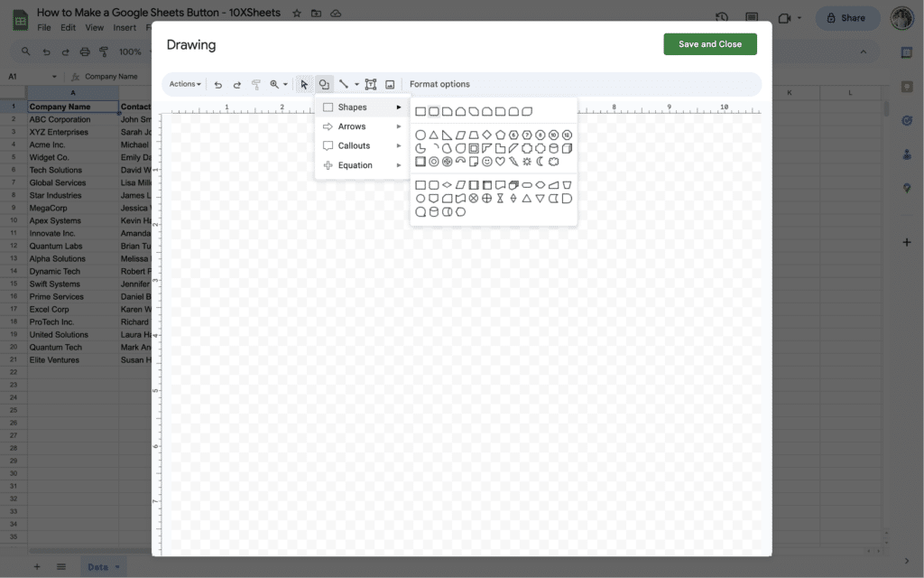This screenshot has height=578, width=924.
Task: Choose the smiley face shape
Action: click(486, 161)
